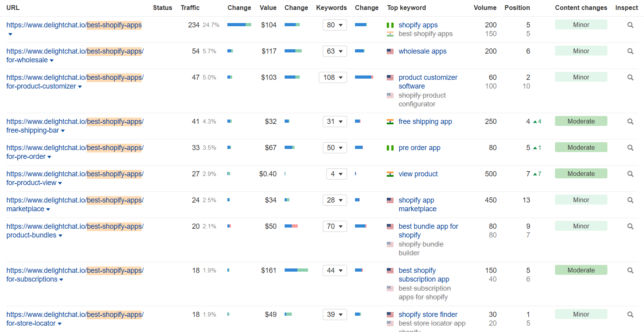Open the caret menu beside for-subscriptions URL
Image resolution: width=644 pixels, height=332 pixels.
[61, 280]
